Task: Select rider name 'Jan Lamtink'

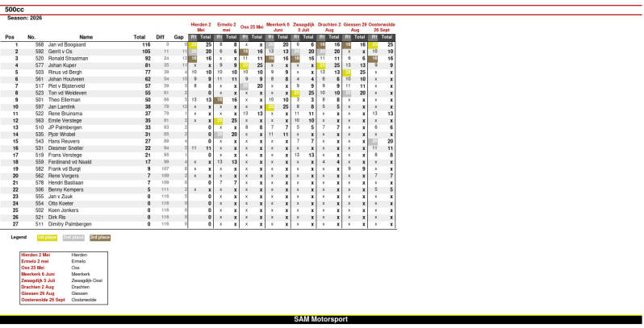Action: click(61, 106)
